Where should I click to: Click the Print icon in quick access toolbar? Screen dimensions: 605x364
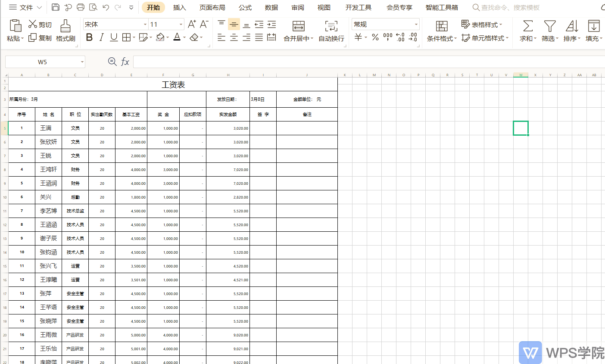pos(81,7)
